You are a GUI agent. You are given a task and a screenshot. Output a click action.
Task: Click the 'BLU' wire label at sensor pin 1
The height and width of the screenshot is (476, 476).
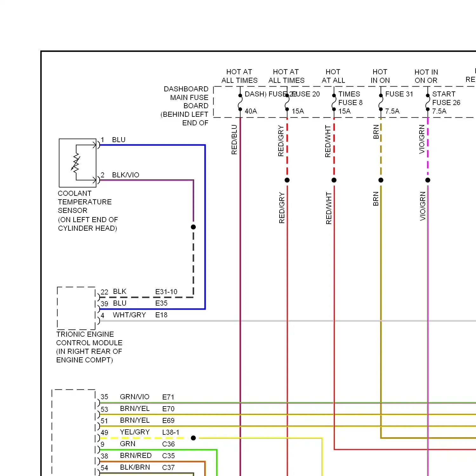point(119,140)
